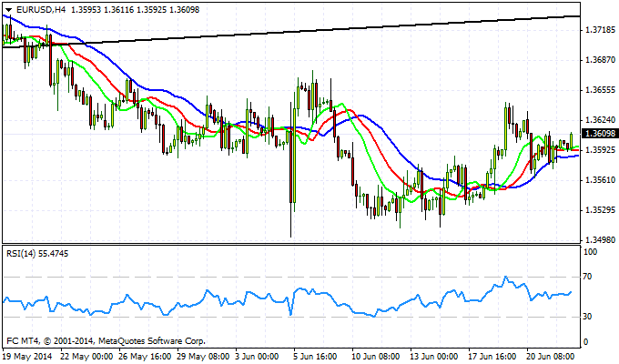Select the 29 May 08:00 time label
This screenshot has height=364, width=619.
(x=203, y=357)
